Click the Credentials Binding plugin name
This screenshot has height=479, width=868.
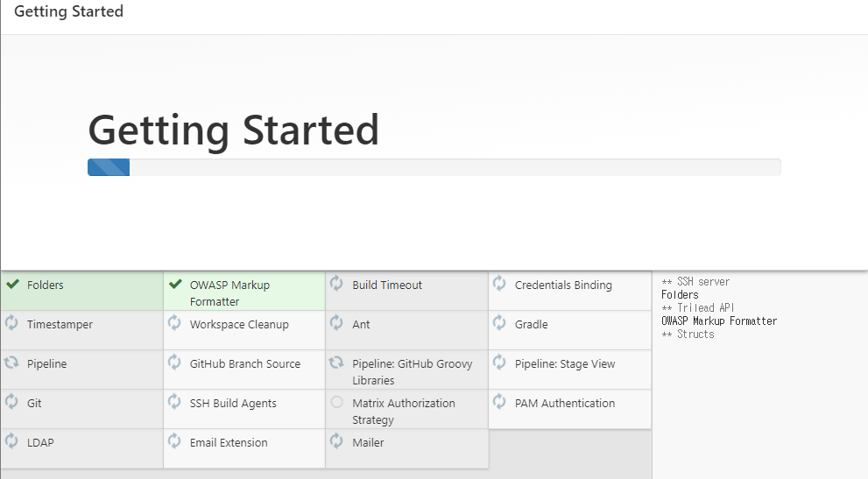(x=563, y=285)
